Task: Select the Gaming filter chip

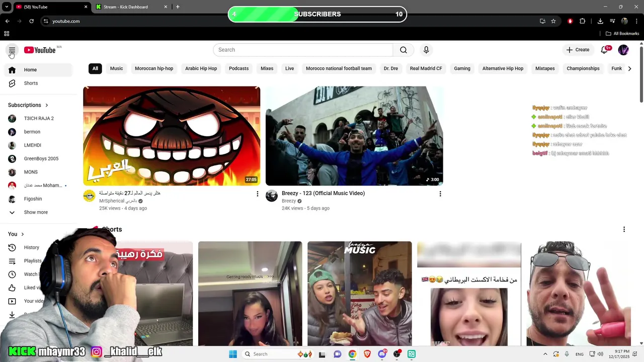Action: (462, 68)
